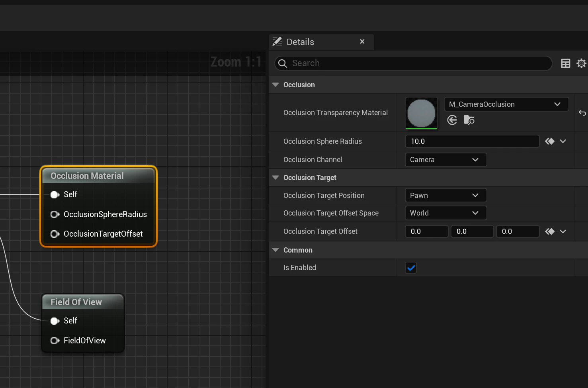The height and width of the screenshot is (388, 588).
Task: Use selected asset for Occlusion Transparency Material
Action: (452, 120)
